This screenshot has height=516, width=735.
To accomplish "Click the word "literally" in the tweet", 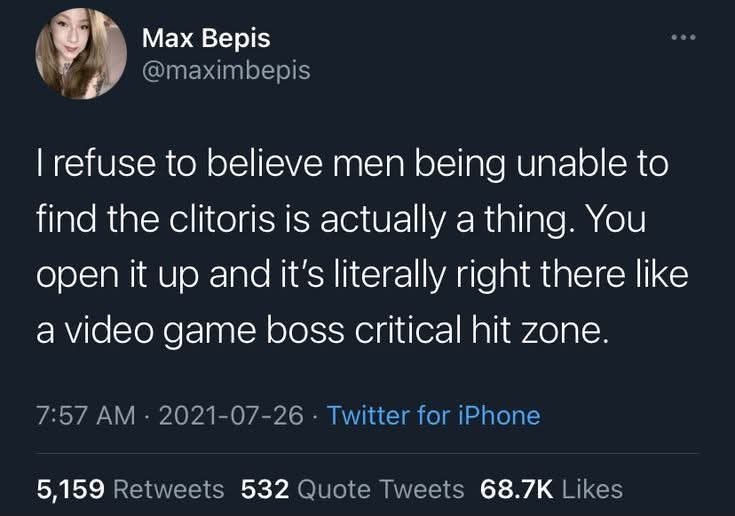I will (x=390, y=275).
